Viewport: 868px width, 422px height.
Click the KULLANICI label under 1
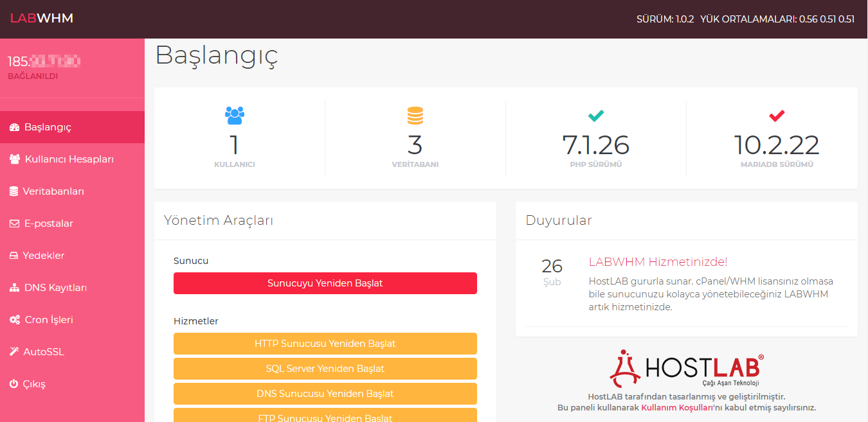click(x=235, y=164)
